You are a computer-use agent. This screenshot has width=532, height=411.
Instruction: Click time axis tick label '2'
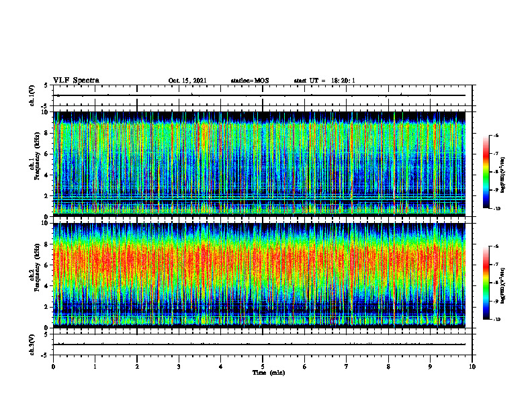pyautogui.click(x=137, y=367)
